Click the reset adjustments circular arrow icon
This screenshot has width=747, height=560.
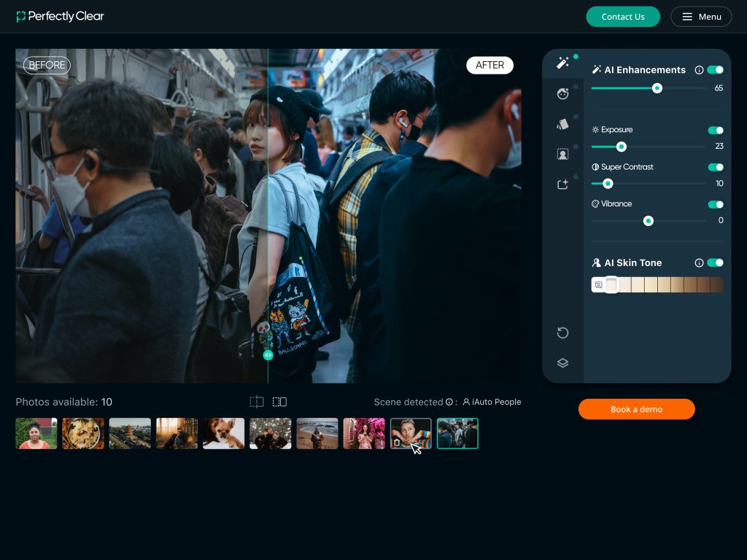tap(562, 333)
